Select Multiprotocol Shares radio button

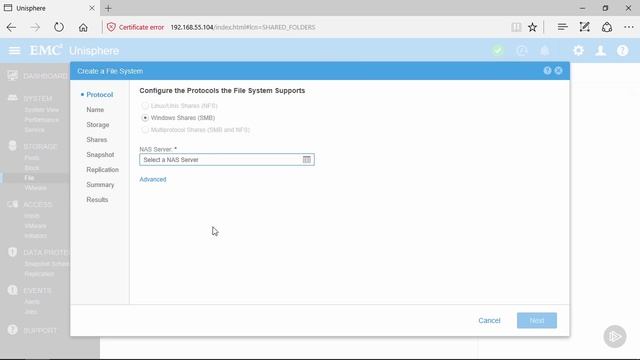[145, 130]
